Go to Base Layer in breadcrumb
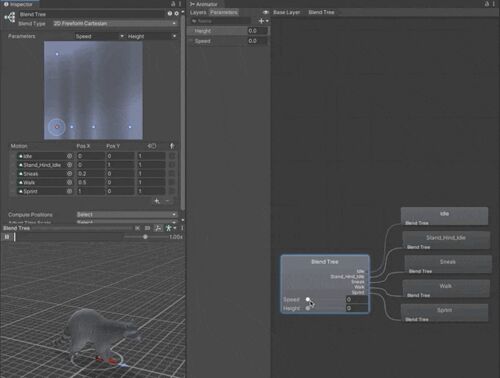500x378 pixels. click(287, 12)
